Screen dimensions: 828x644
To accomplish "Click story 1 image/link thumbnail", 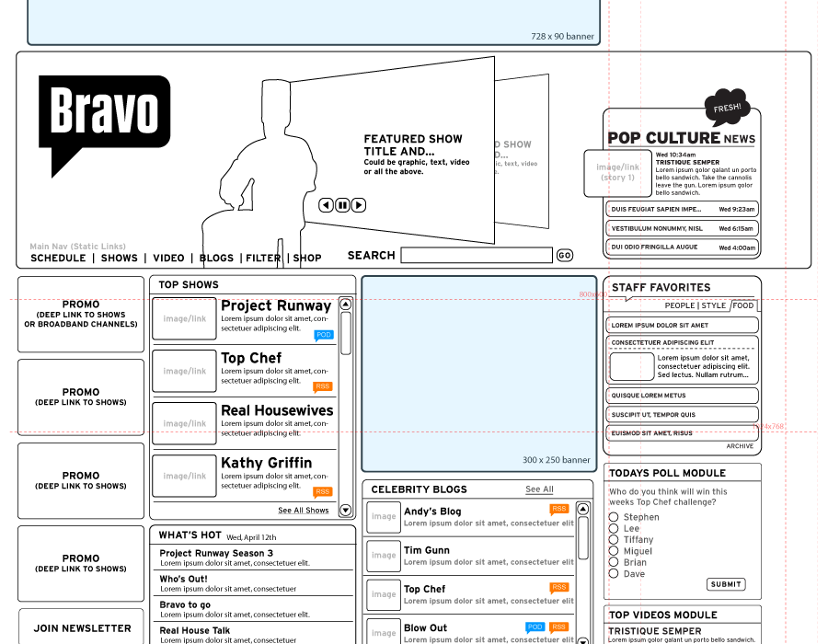I will point(618,173).
